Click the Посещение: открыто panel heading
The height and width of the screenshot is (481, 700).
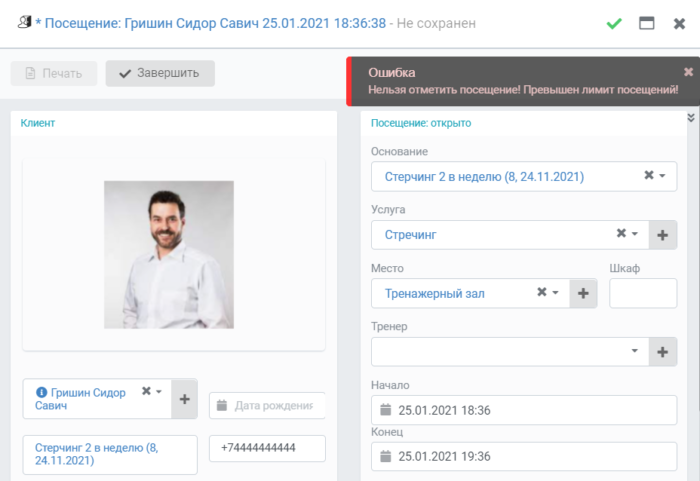point(421,123)
